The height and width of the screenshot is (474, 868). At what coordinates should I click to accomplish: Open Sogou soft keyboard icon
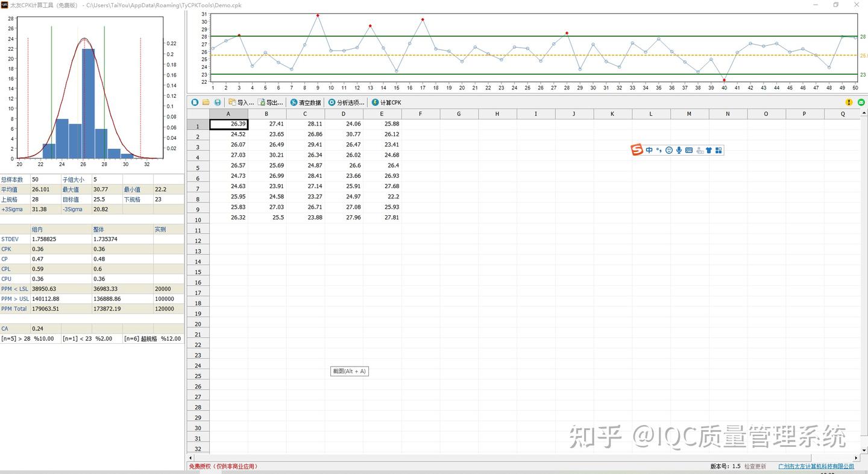coord(689,150)
